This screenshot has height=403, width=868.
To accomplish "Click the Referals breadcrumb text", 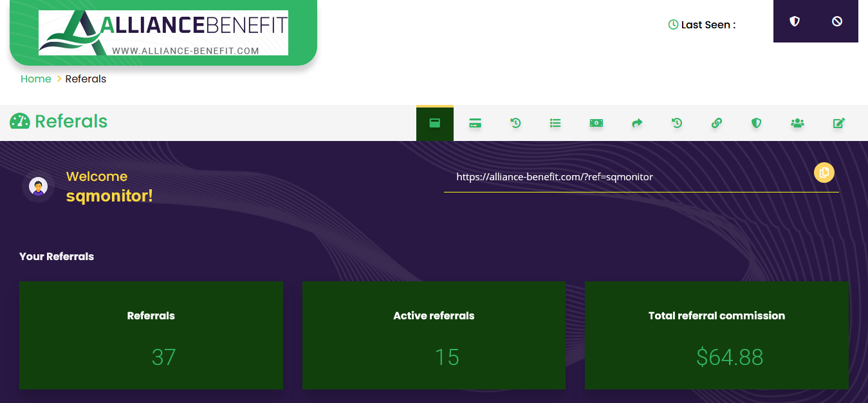I will click(86, 79).
